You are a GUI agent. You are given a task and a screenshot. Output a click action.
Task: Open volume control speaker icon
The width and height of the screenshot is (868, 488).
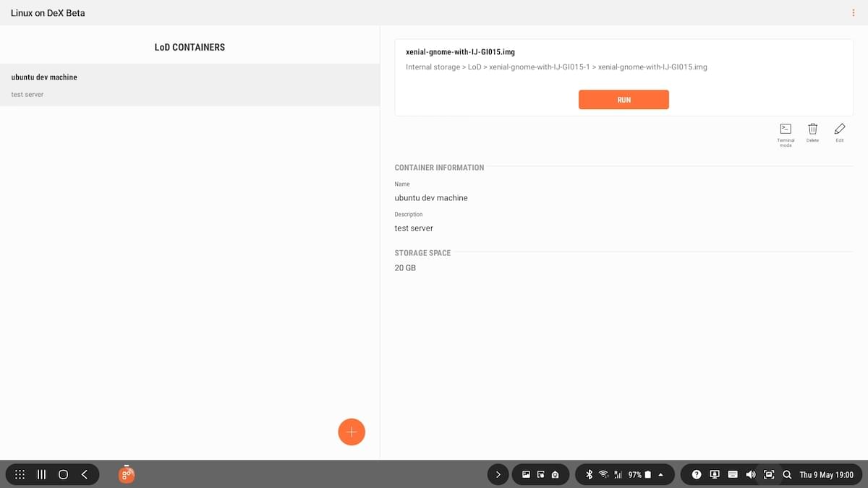751,474
